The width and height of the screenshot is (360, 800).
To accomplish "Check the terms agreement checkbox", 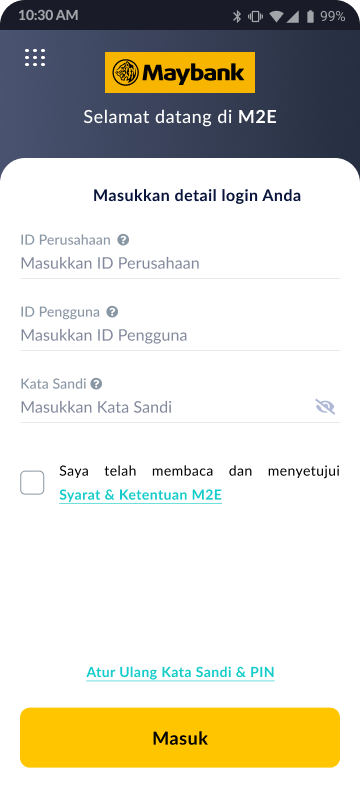I will click(x=32, y=483).
